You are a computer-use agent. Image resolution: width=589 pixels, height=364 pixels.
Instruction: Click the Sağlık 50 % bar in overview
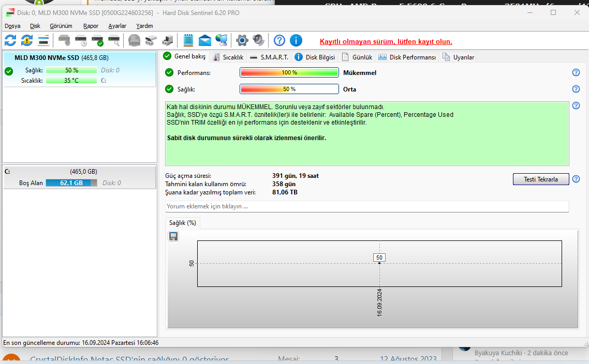coord(289,89)
